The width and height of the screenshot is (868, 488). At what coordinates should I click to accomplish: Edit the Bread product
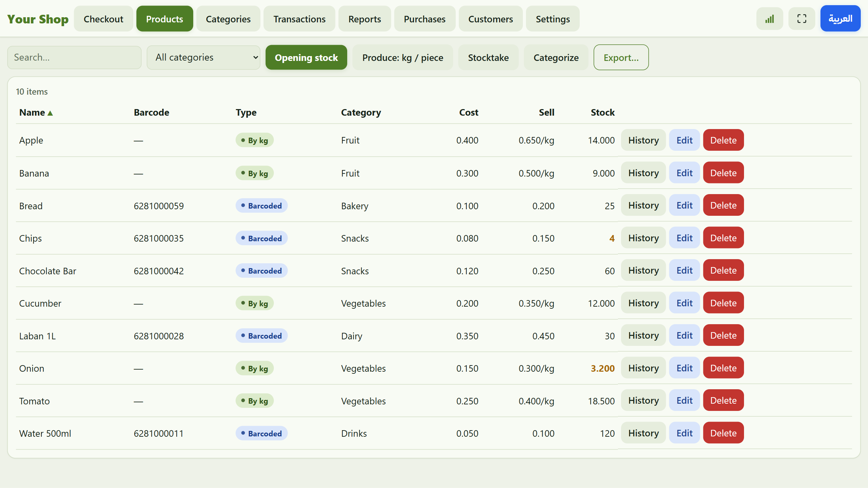click(x=684, y=205)
